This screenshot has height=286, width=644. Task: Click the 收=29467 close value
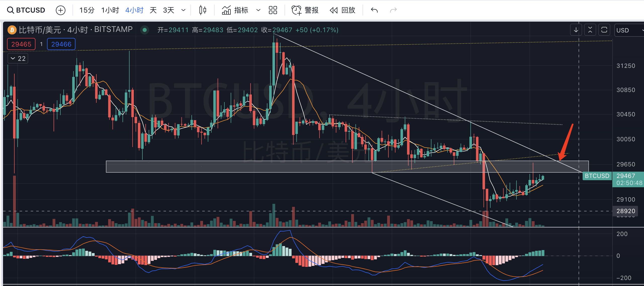277,30
